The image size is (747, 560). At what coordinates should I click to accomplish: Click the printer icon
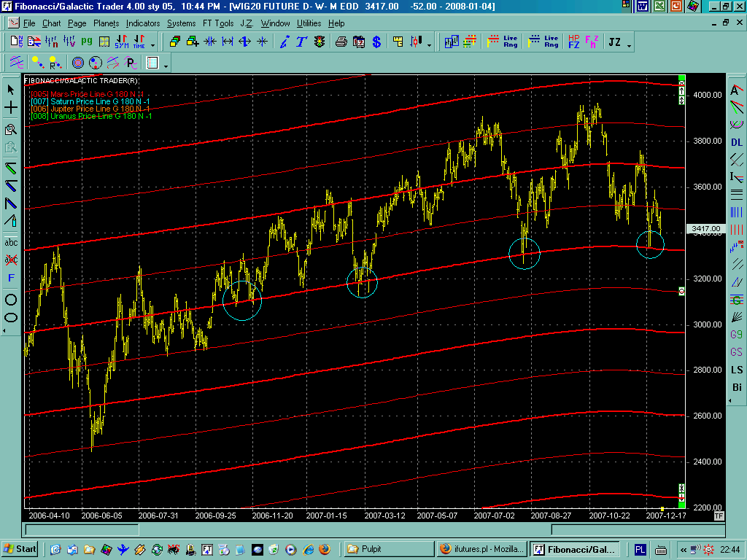[x=341, y=42]
